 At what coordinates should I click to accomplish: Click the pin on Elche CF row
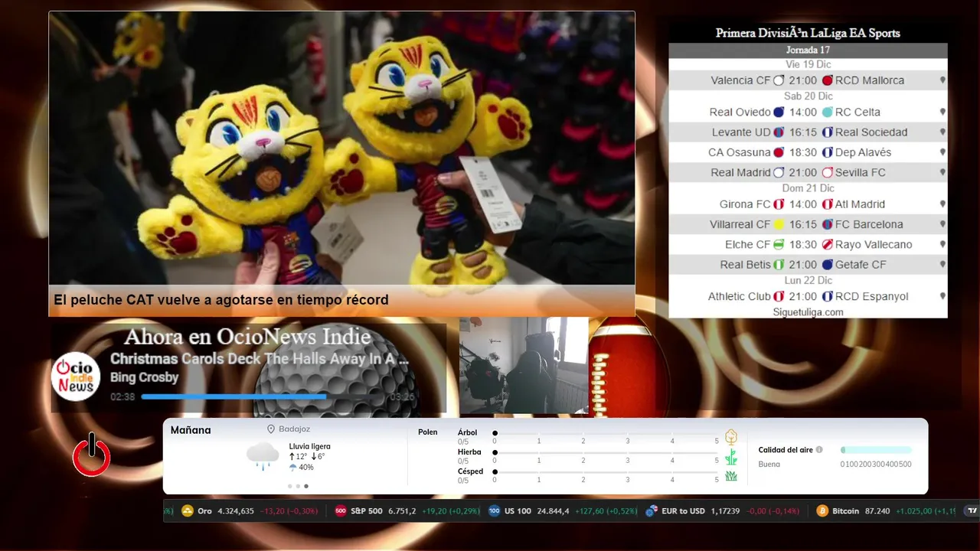click(942, 244)
